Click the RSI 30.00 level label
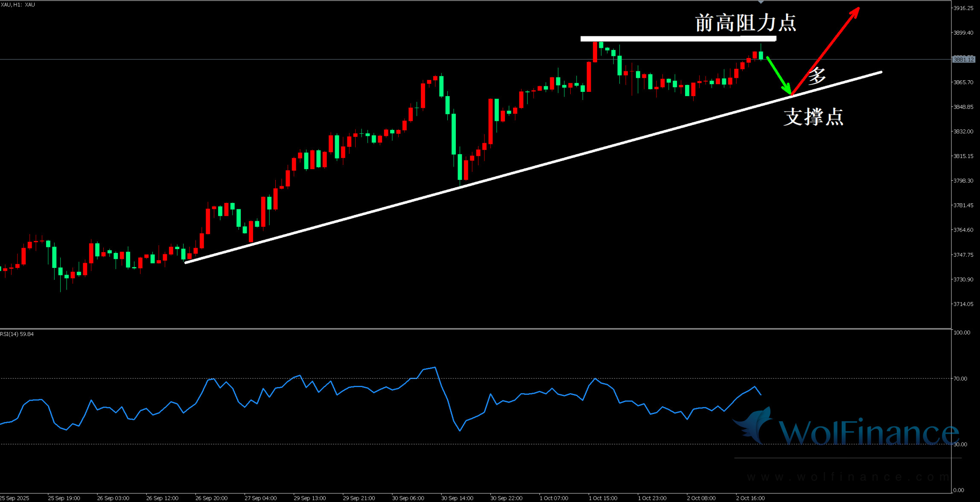This screenshot has height=502, width=980. 960,444
